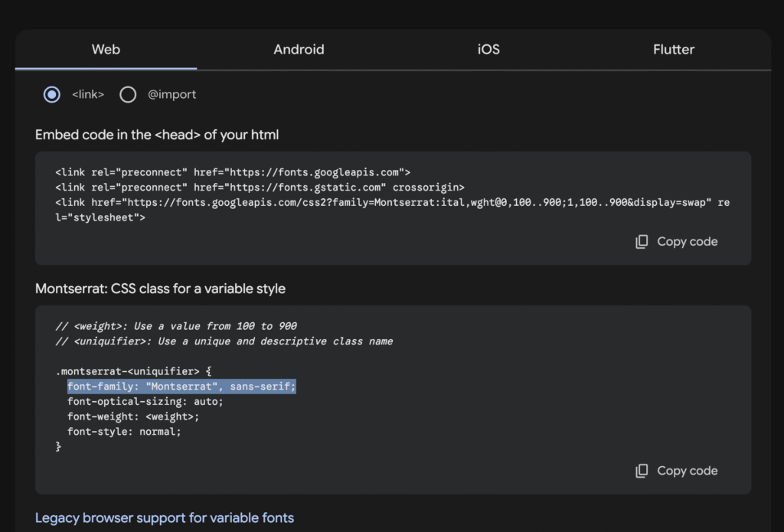Click the font-optical-sizing: auto line

[x=145, y=402]
